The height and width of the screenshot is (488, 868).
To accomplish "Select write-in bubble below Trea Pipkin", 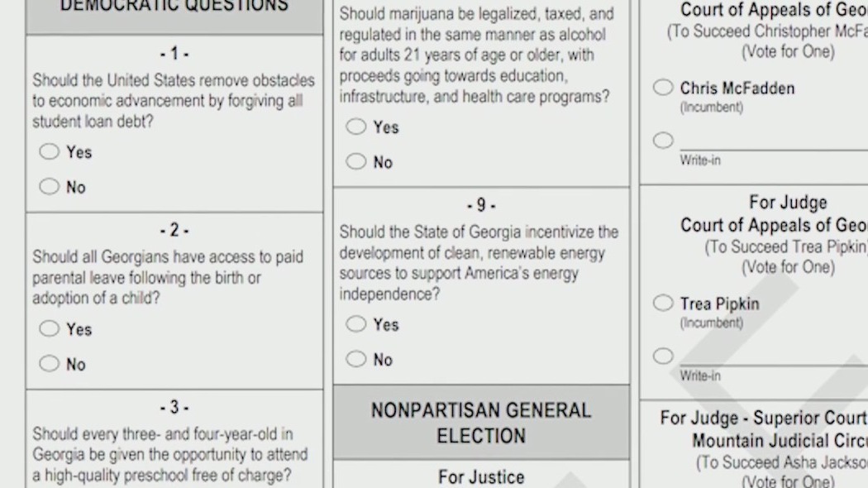I will [663, 356].
